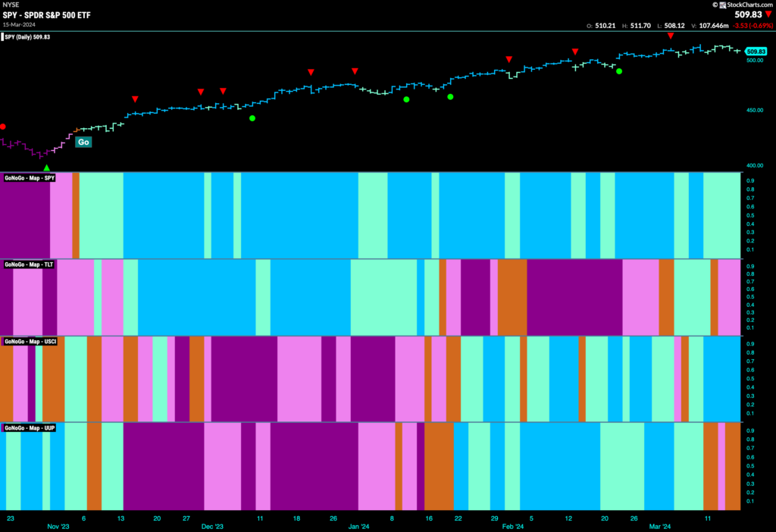Image resolution: width=776 pixels, height=532 pixels.
Task: Select the GoNoGo - Map - TLT panel label
Action: [x=29, y=264]
